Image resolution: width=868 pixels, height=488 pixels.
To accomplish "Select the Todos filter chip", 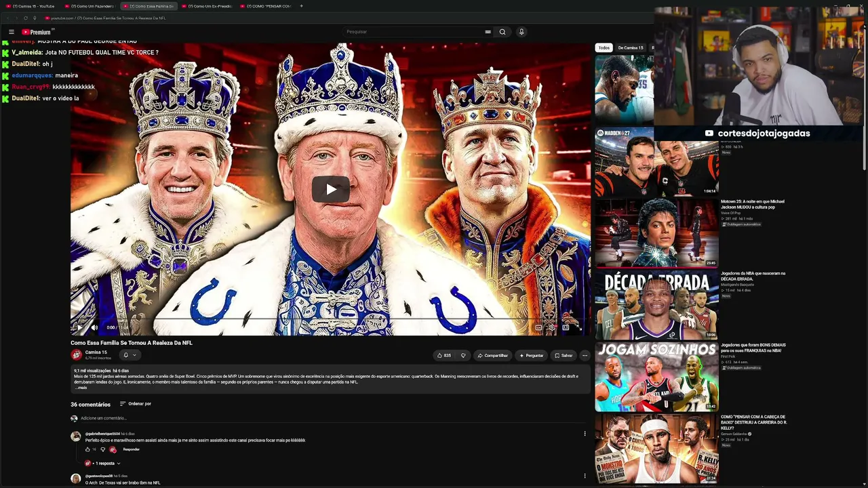I will [604, 48].
